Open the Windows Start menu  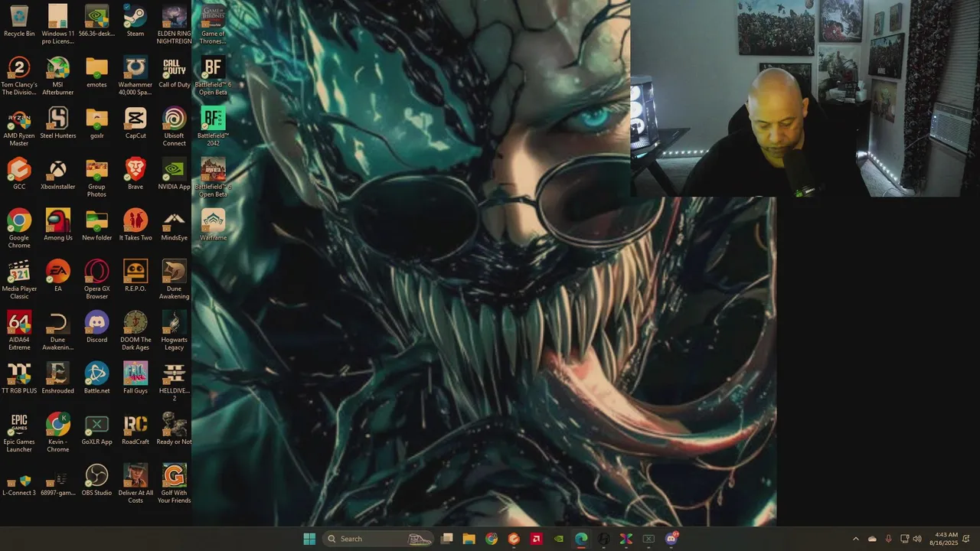(309, 539)
